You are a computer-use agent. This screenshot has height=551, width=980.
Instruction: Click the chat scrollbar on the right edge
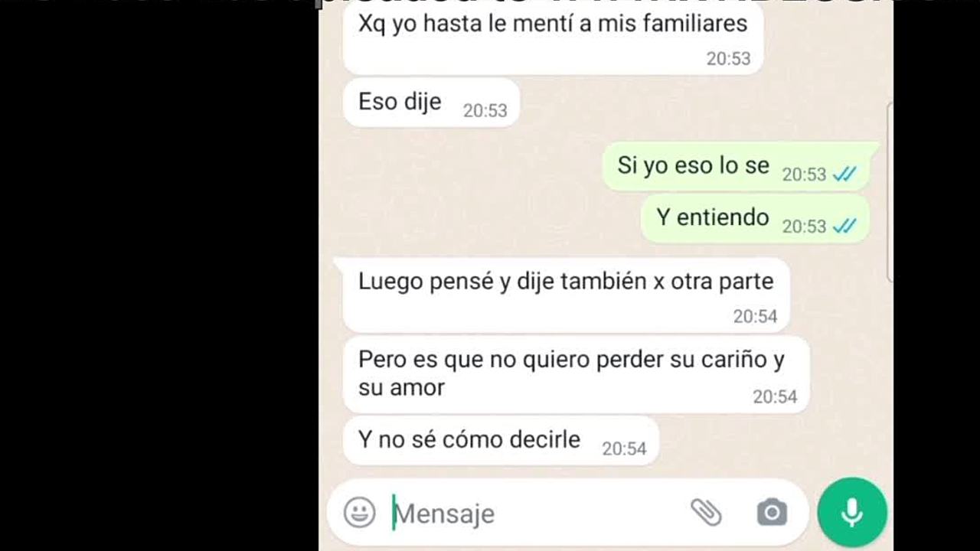pyautogui.click(x=889, y=191)
